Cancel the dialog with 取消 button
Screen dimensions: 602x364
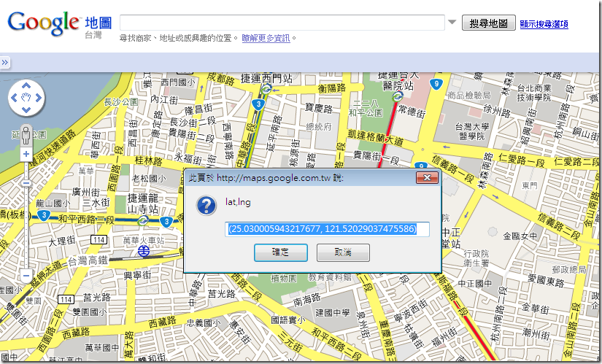(x=343, y=252)
